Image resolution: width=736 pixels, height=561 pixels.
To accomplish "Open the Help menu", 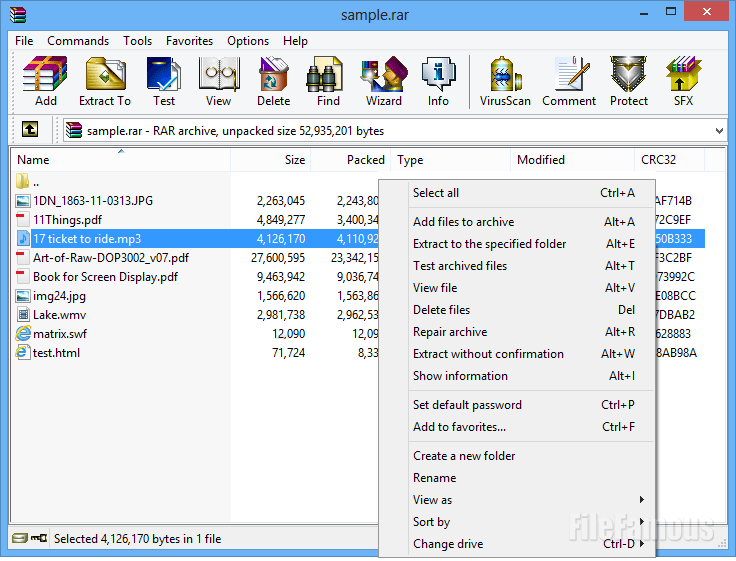I will (295, 41).
